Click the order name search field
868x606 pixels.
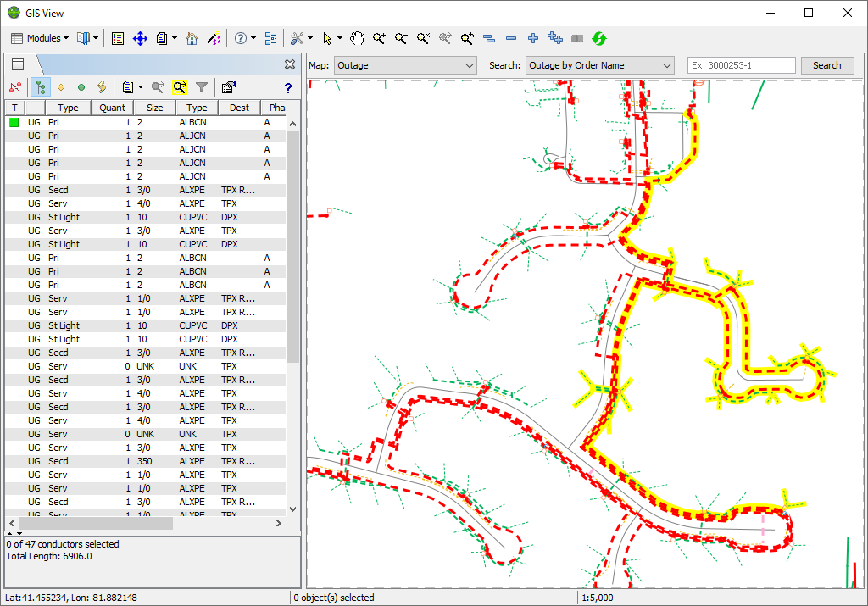click(x=741, y=65)
